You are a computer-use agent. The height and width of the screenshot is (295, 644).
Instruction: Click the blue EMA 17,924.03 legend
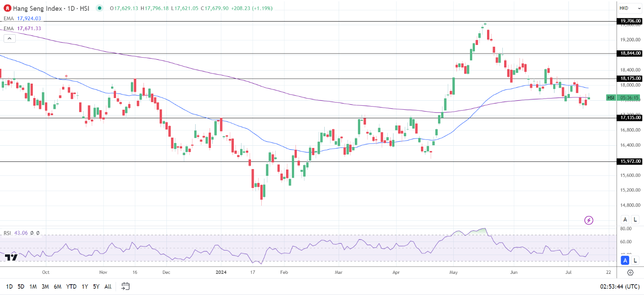(x=22, y=18)
